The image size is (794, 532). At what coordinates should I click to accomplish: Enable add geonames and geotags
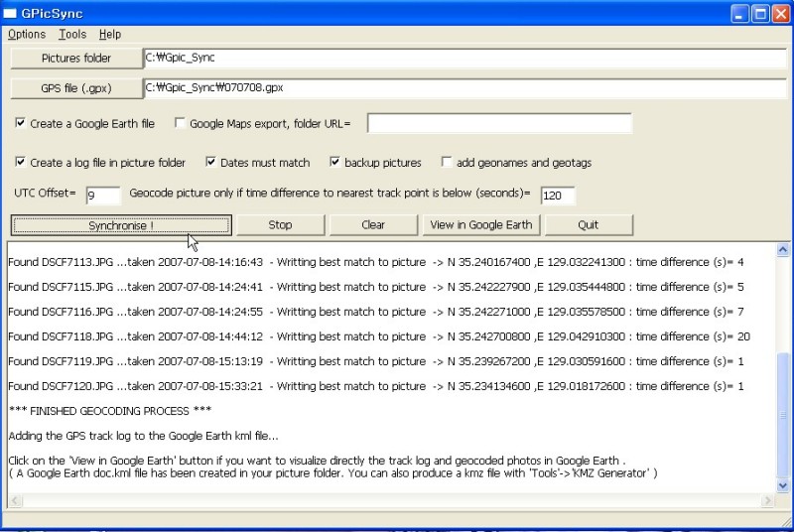click(x=447, y=162)
